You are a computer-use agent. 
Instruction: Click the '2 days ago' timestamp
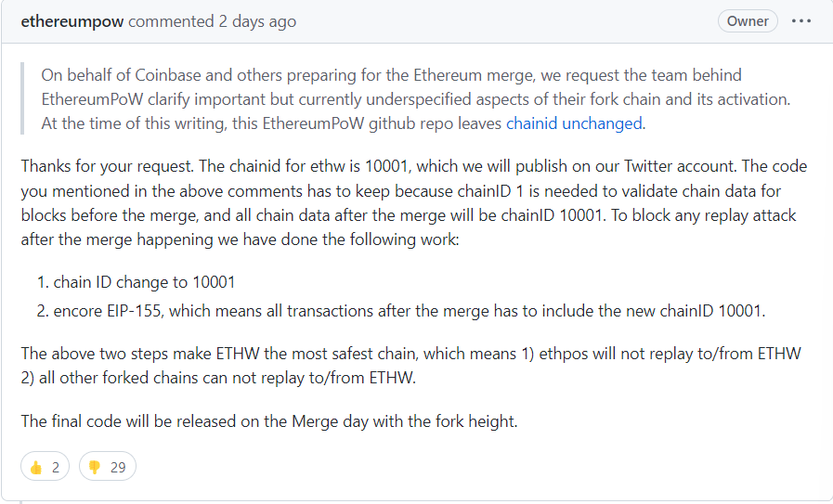[257, 21]
